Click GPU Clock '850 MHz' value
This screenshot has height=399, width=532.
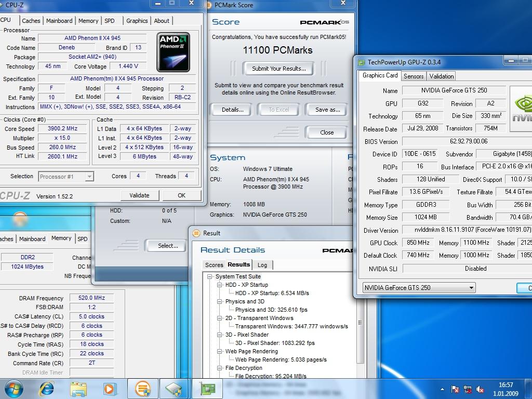click(x=418, y=243)
